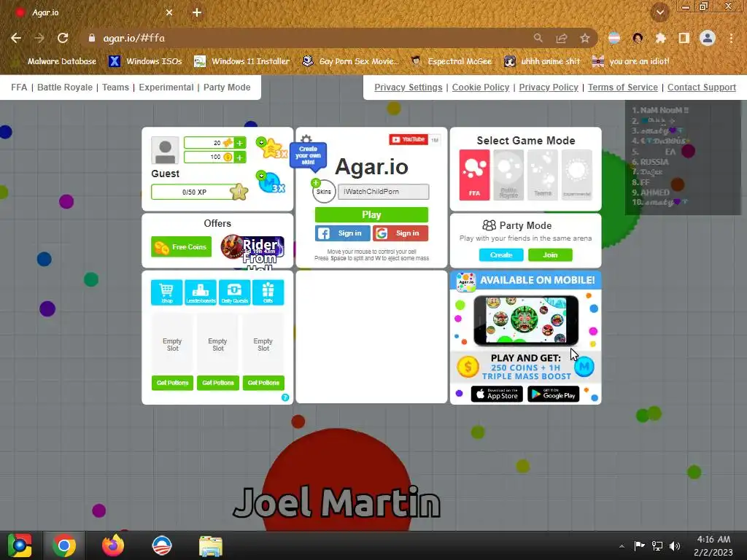747x560 pixels.
Task: Switch to FFA in top navigation
Action: point(19,87)
